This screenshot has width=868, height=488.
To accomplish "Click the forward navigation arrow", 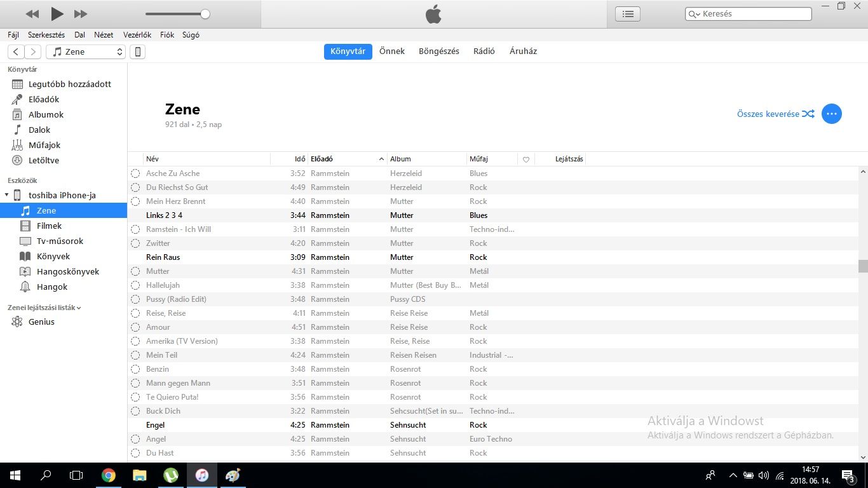I will (33, 51).
